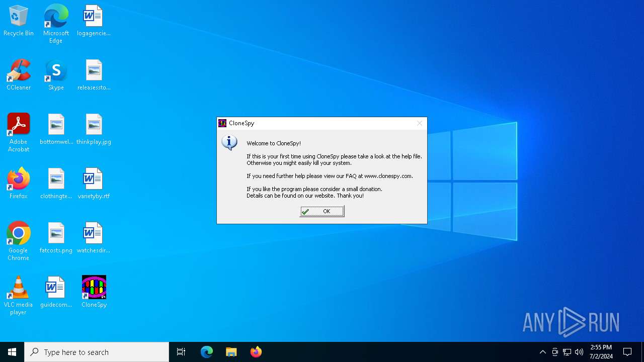Open Task View from the taskbar
Viewport: 644px width, 362px height.
click(181, 352)
